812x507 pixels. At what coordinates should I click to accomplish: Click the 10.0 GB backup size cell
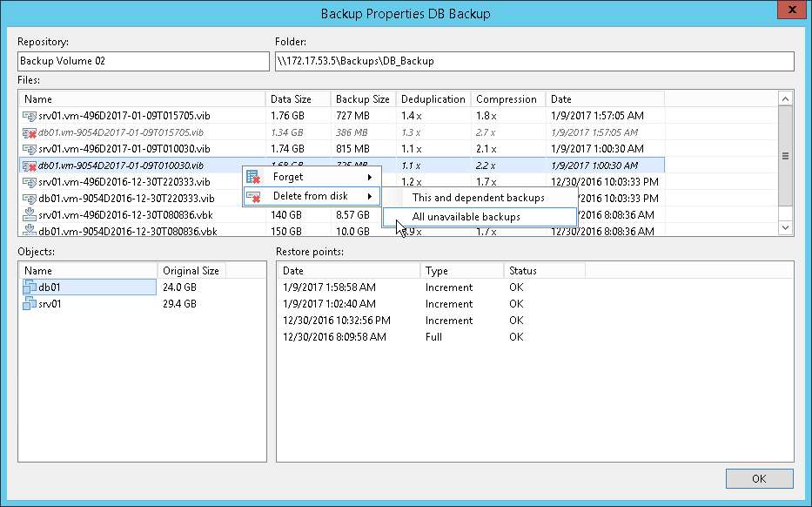pos(352,231)
